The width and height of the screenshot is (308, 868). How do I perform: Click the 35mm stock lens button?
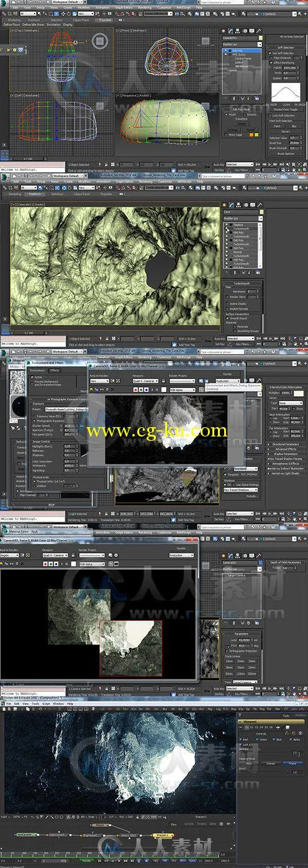coord(240,667)
